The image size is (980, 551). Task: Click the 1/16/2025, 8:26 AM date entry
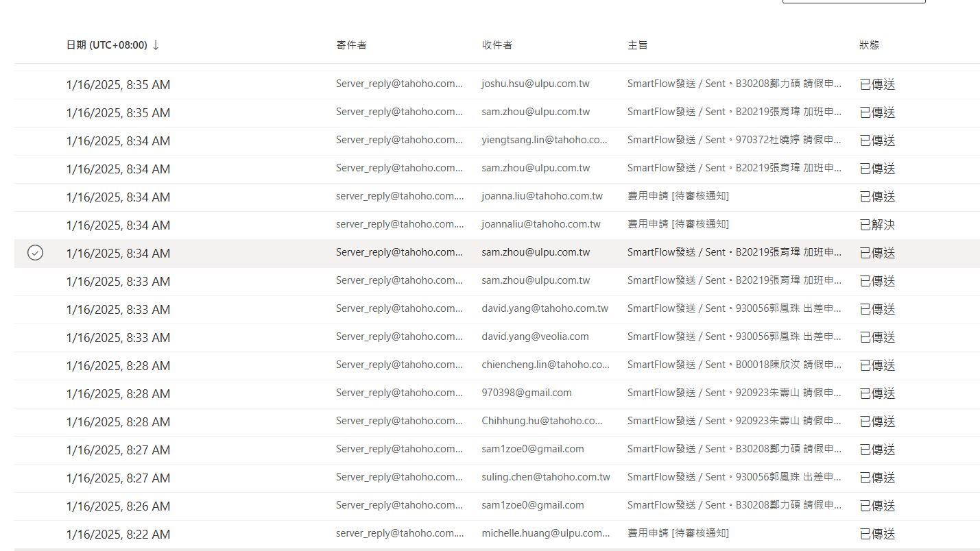click(118, 506)
